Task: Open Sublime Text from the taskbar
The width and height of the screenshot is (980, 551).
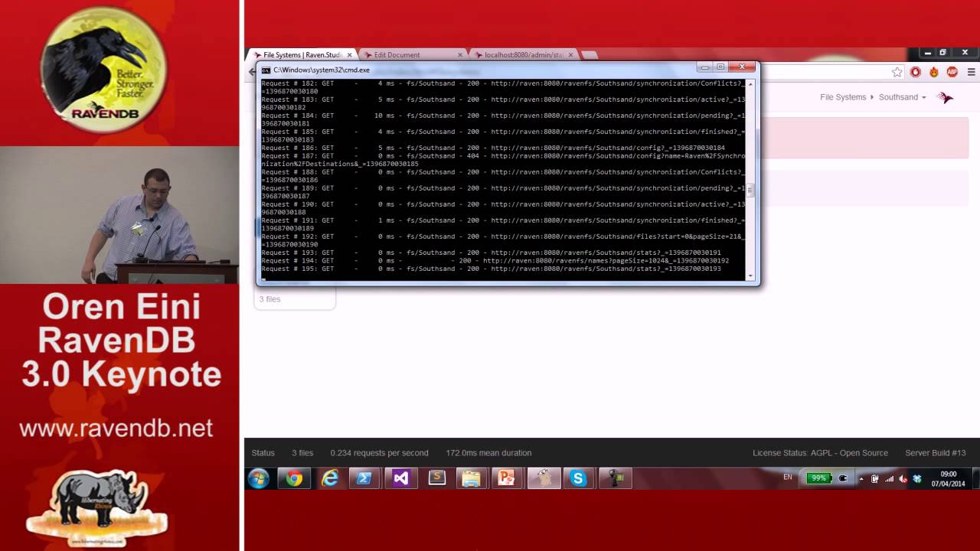Action: tap(437, 479)
